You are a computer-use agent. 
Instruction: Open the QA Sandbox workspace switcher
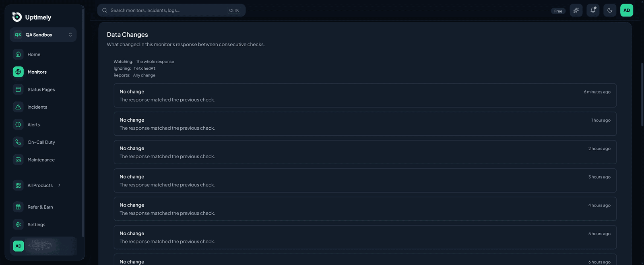(x=43, y=35)
